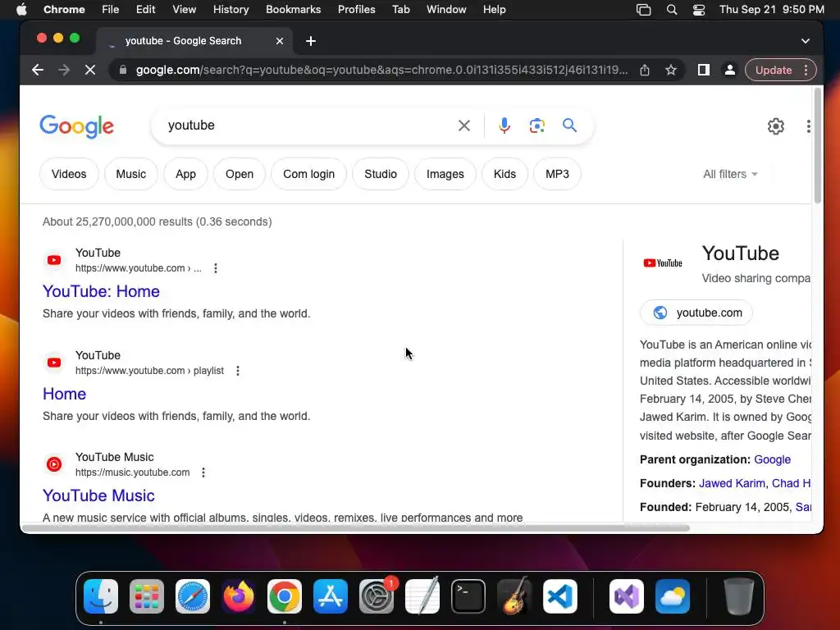840x630 pixels.
Task: Click the voice search microphone icon
Action: 504,126
